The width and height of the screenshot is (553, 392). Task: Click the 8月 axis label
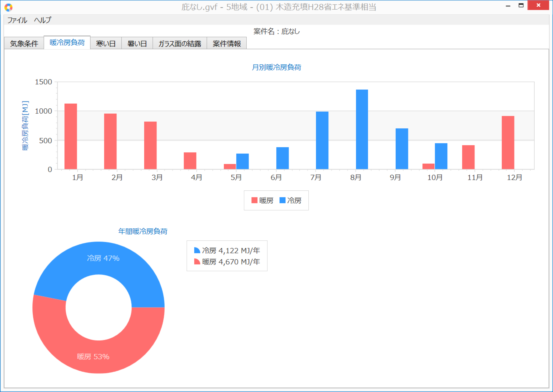pos(356,177)
